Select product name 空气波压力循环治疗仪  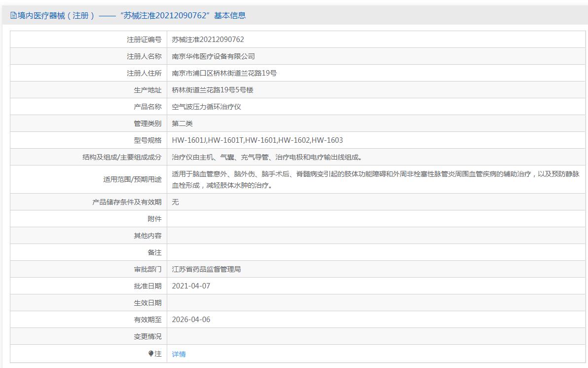[x=206, y=107]
